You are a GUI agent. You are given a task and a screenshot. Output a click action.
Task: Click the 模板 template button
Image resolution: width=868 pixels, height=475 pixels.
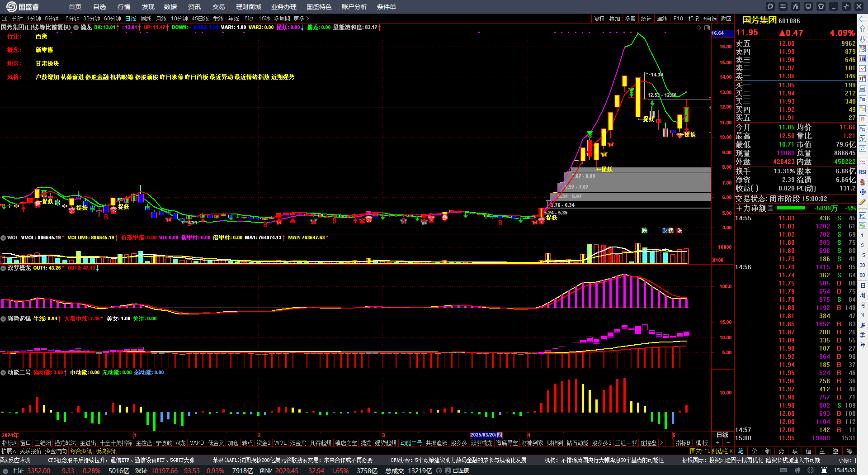(702, 443)
